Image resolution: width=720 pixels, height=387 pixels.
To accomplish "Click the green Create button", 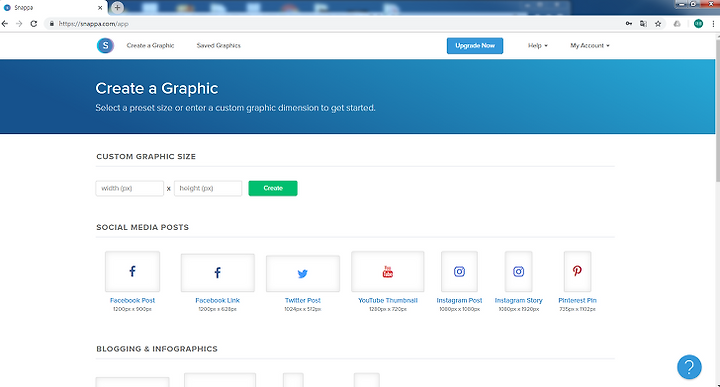I will tap(273, 188).
